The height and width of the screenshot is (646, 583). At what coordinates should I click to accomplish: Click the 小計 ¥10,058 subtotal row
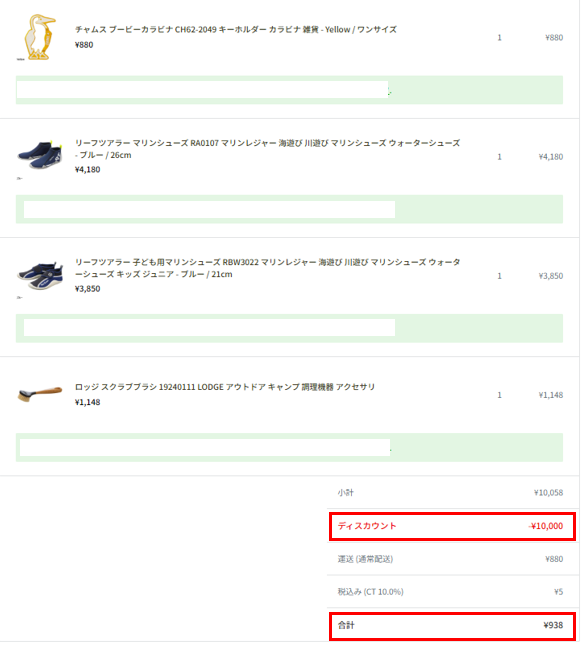[450, 493]
